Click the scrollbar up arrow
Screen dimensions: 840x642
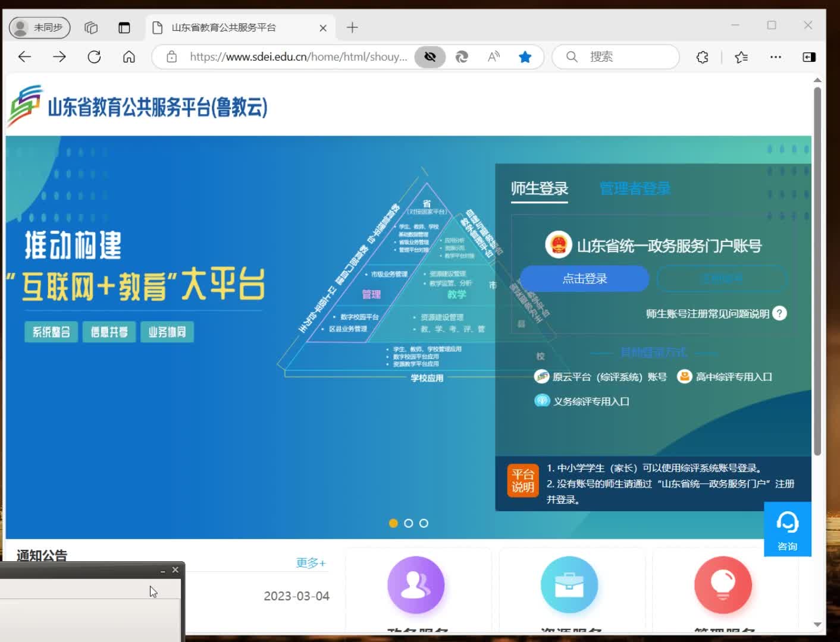point(817,80)
